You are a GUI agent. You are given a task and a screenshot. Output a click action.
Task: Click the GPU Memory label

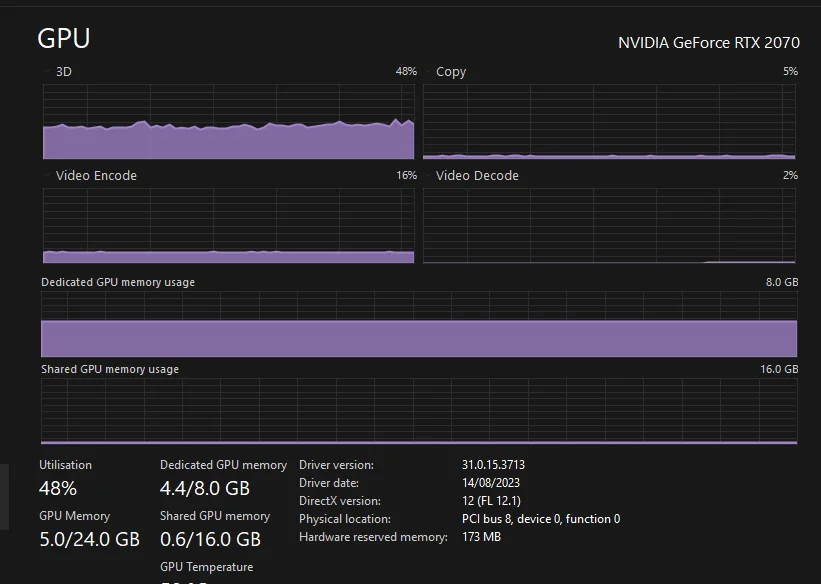pyautogui.click(x=74, y=516)
